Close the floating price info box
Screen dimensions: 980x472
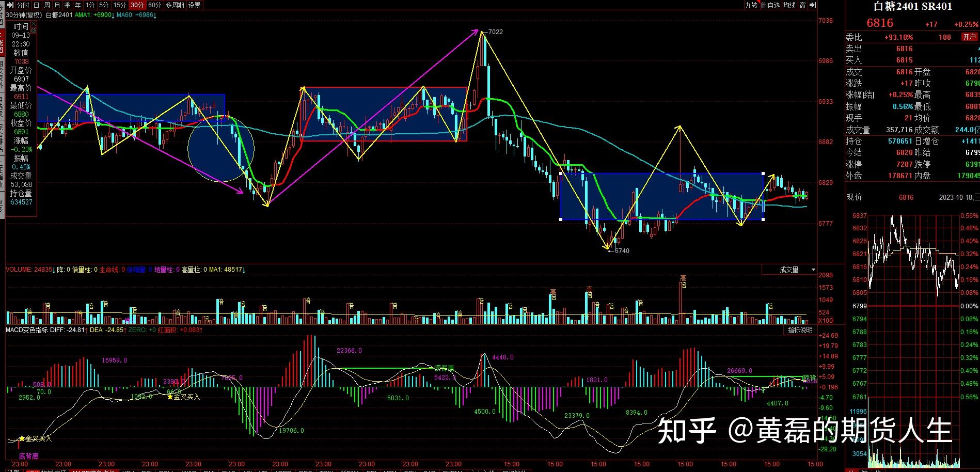[x=34, y=24]
